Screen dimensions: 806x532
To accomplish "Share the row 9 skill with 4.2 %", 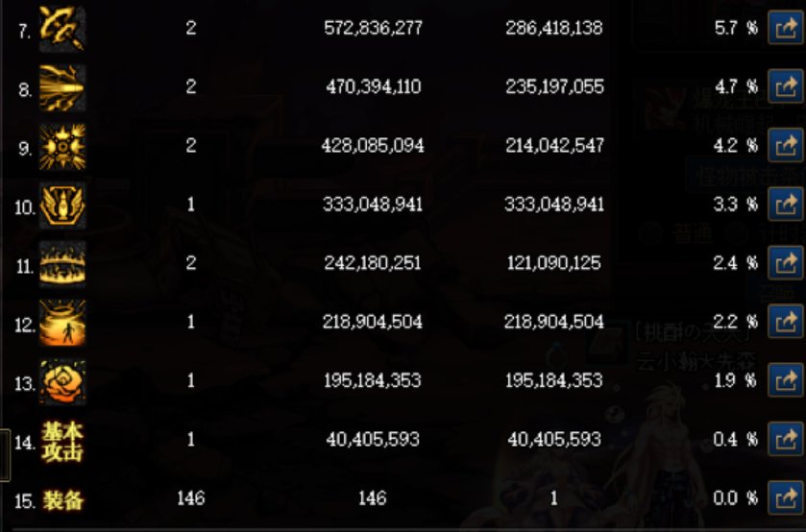I will click(786, 146).
